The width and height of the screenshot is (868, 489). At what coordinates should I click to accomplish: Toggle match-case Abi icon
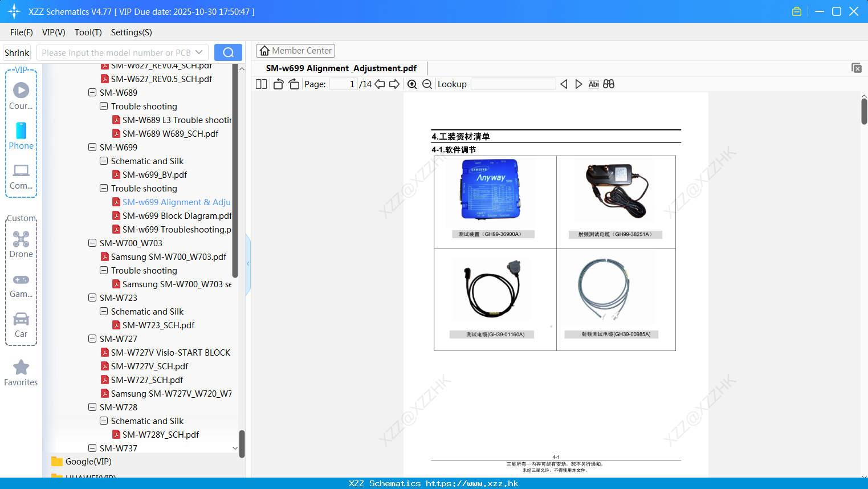[593, 84]
